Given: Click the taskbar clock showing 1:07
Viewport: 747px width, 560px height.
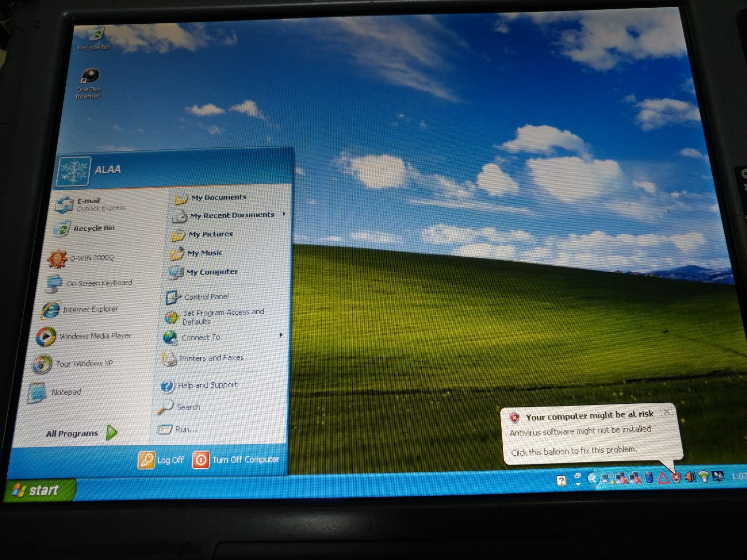Looking at the screenshot, I should point(739,476).
